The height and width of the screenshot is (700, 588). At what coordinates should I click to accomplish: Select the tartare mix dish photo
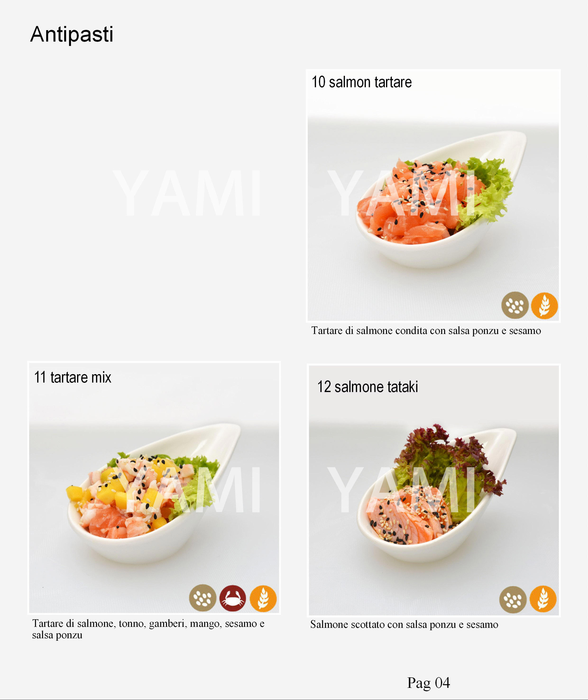pyautogui.click(x=154, y=488)
